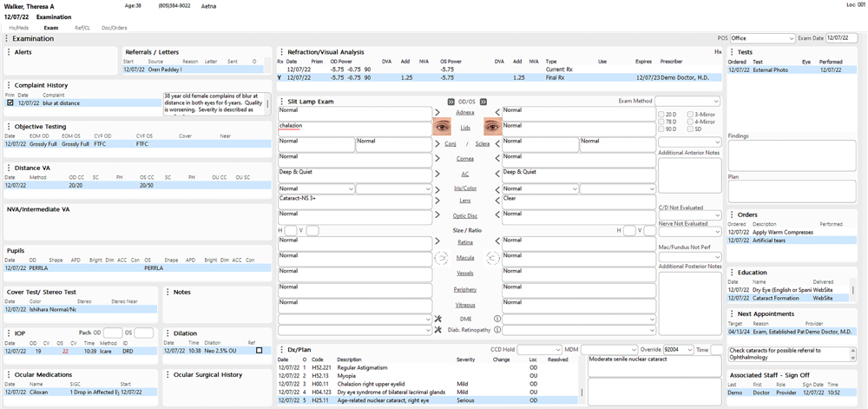The height and width of the screenshot is (409, 868).
Task: Click the Pach OD input box
Action: [x=112, y=333]
